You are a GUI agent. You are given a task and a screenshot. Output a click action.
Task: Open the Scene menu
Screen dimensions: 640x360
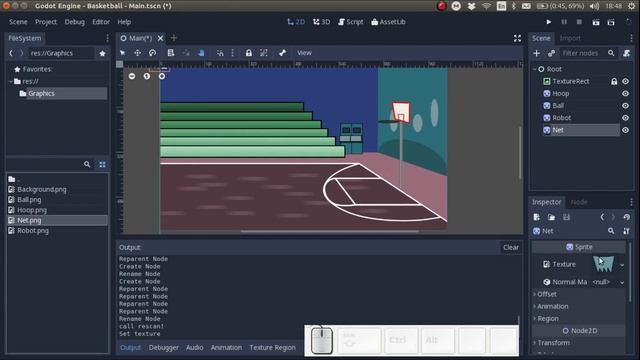(18, 22)
